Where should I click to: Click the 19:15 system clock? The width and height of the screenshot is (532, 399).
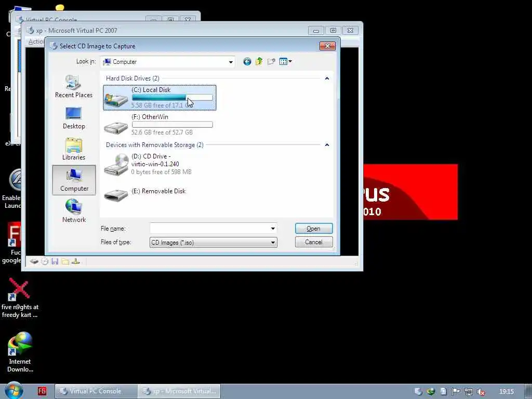[x=507, y=392]
